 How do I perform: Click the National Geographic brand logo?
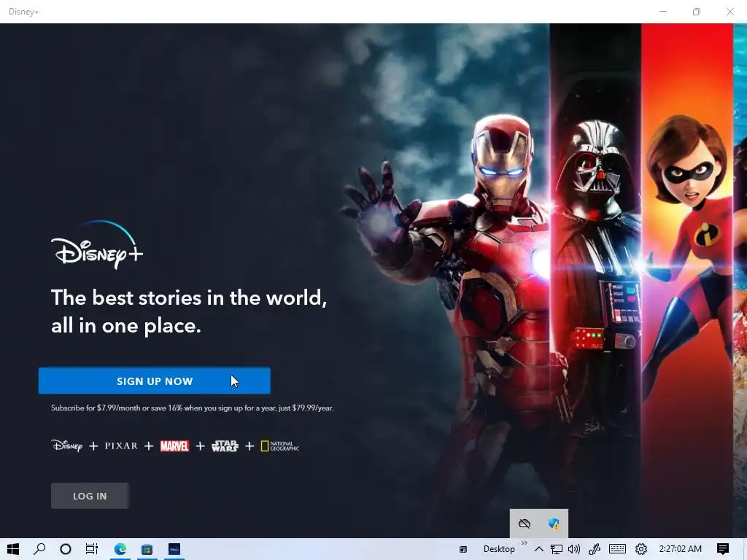(x=280, y=446)
